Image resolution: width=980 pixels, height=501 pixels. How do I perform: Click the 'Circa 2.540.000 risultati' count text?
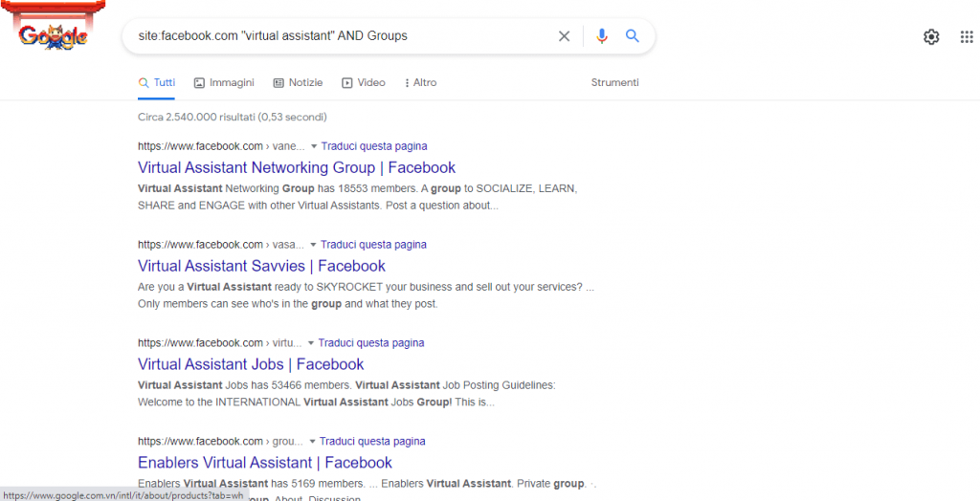coord(232,117)
